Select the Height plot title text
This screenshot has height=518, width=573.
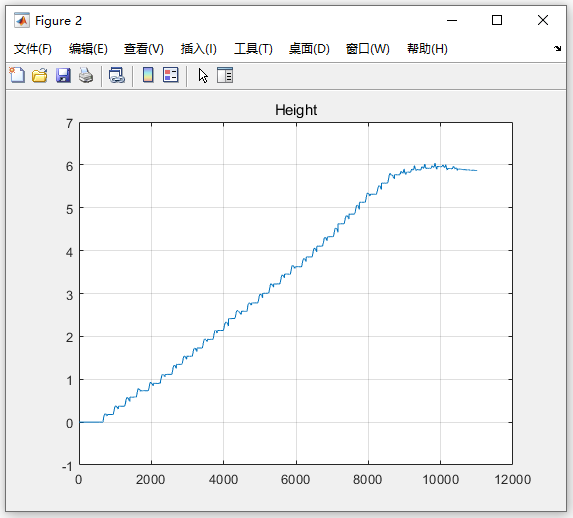coord(296,110)
